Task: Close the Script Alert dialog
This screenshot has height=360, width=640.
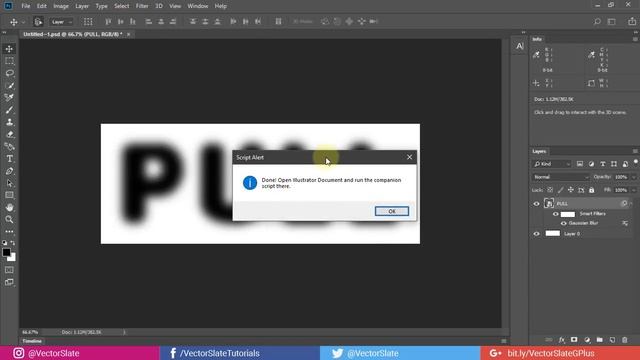Action: tap(409, 157)
